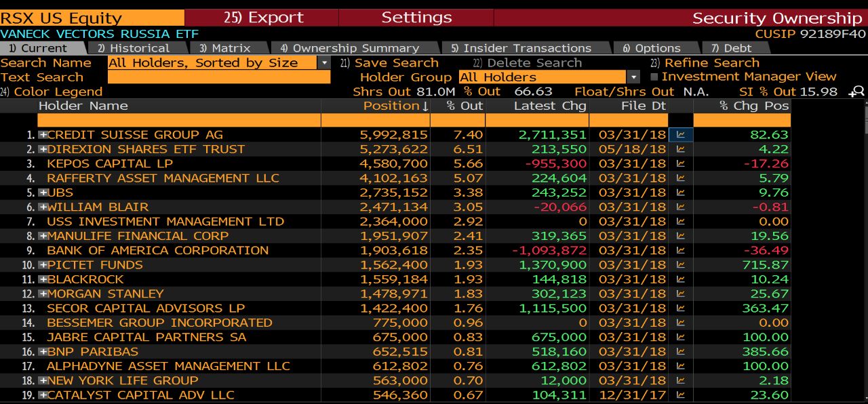Screen dimensions: 868x404
Task: Expand the Catalyst Capital Adv LLC row
Action: coord(43,395)
